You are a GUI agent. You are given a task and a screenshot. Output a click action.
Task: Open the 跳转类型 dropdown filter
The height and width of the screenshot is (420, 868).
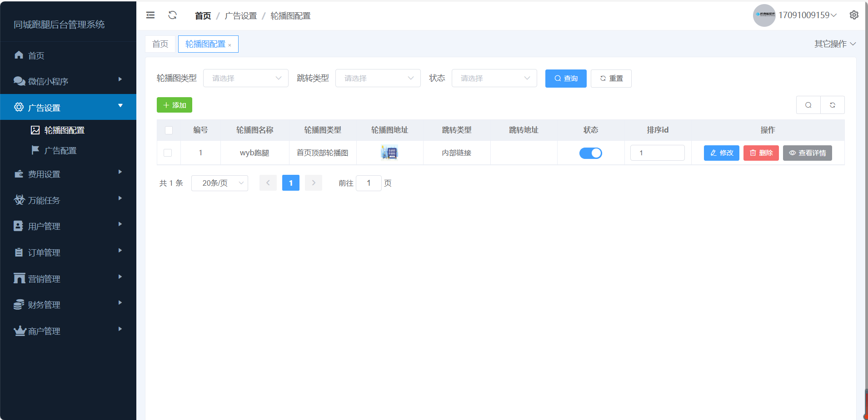click(378, 78)
